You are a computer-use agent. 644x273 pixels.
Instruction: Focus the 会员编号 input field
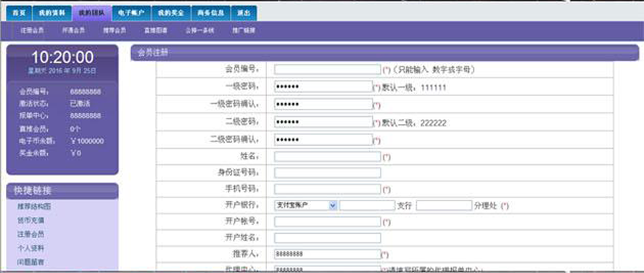click(x=327, y=70)
